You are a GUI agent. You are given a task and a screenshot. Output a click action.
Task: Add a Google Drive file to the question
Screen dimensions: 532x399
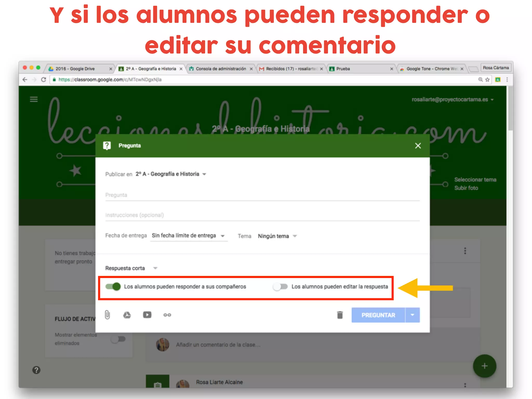click(x=127, y=315)
